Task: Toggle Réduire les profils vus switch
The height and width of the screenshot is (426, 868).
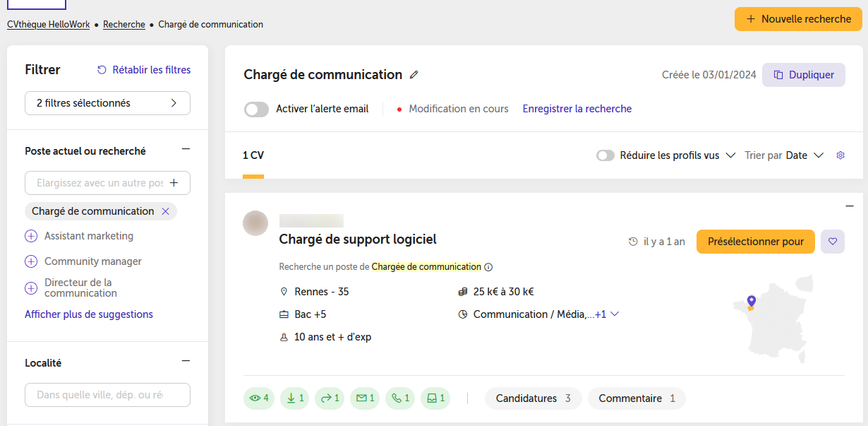Action: [x=605, y=155]
